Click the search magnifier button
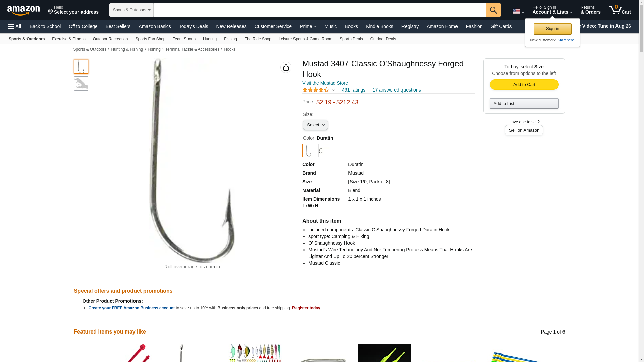 (493, 10)
